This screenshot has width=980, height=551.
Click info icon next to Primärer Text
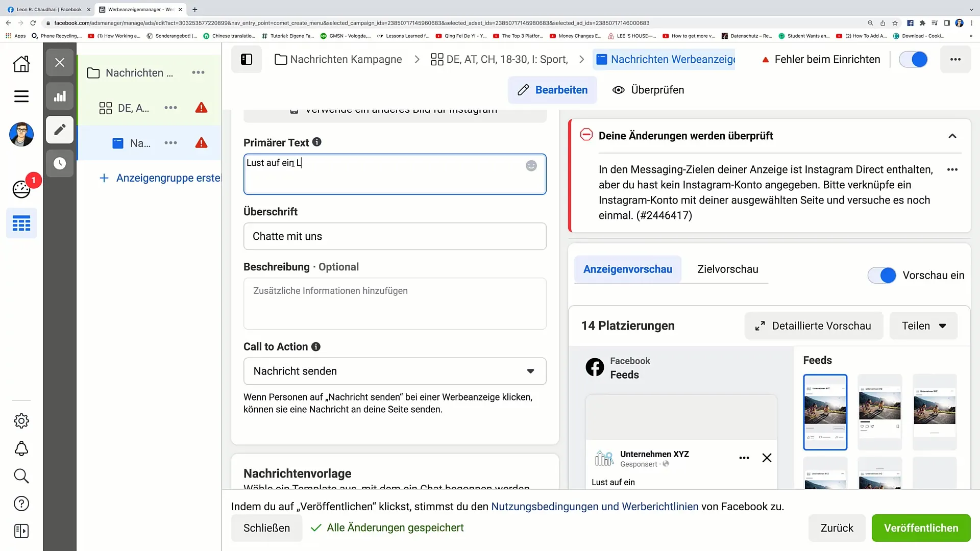click(x=317, y=142)
